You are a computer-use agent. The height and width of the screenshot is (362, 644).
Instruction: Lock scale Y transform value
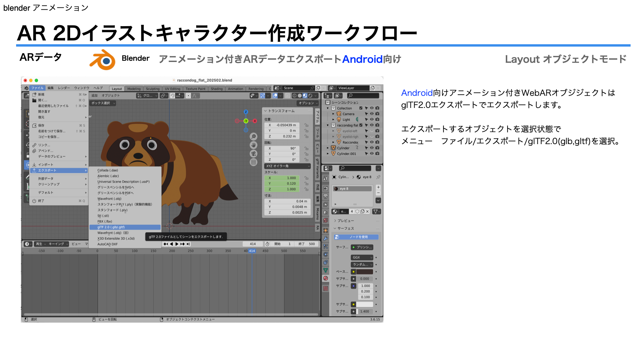pos(306,184)
